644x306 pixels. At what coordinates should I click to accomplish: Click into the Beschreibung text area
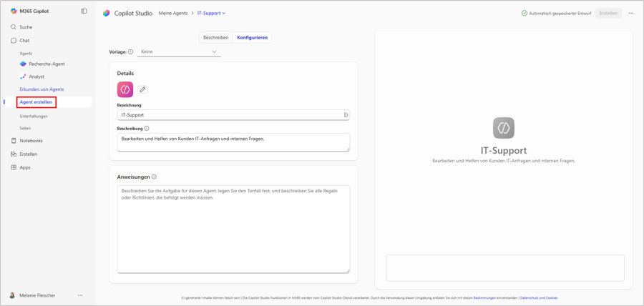[234, 142]
